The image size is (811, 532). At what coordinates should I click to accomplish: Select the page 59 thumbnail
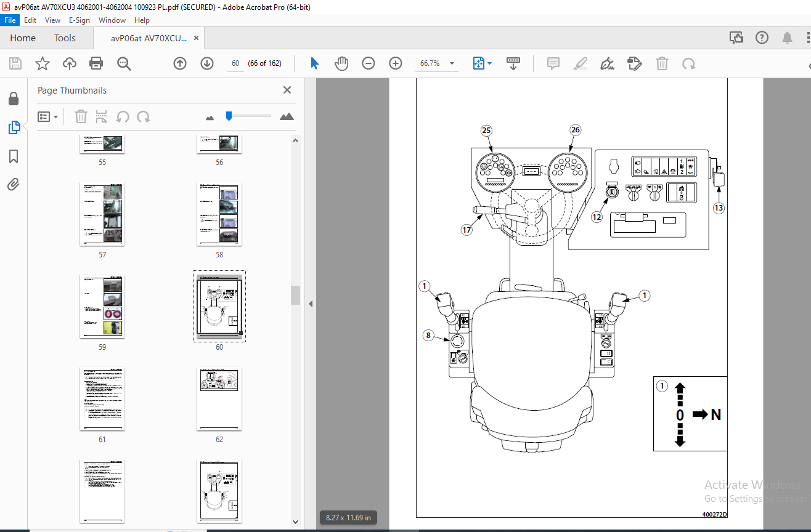coord(102,306)
